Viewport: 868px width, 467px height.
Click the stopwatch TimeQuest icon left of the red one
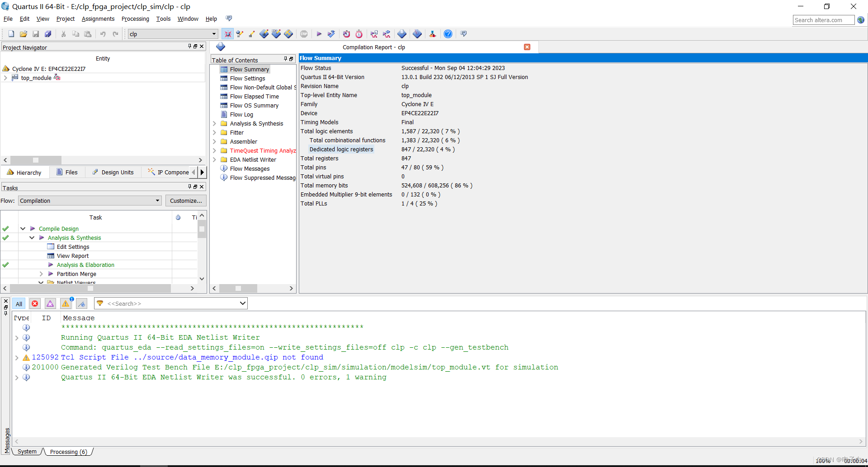point(347,34)
